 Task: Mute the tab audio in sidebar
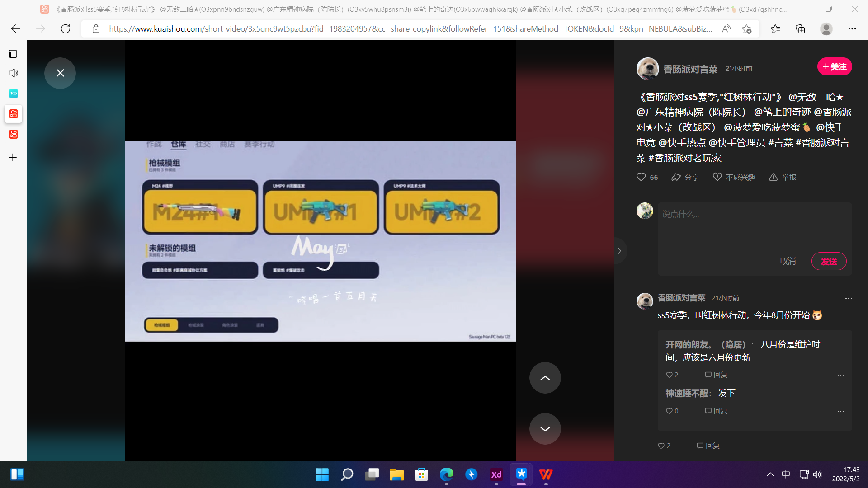[13, 73]
